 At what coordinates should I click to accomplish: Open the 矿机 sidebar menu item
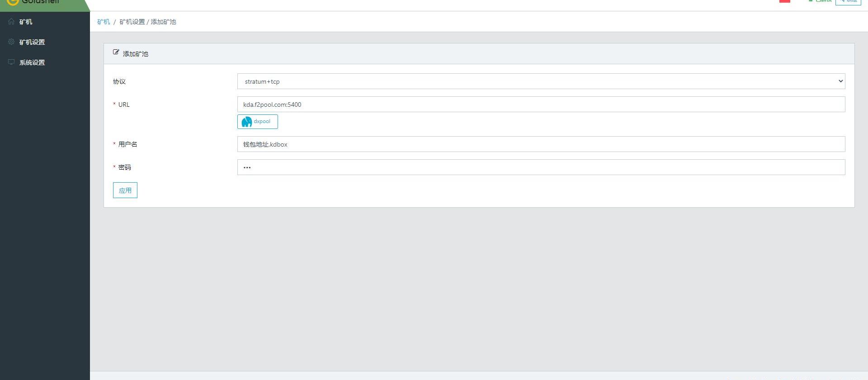point(45,22)
